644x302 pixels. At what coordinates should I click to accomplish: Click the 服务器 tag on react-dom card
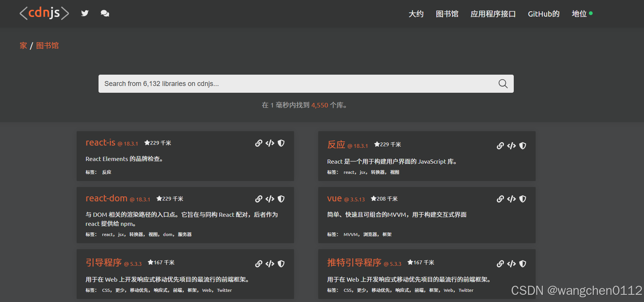click(185, 235)
